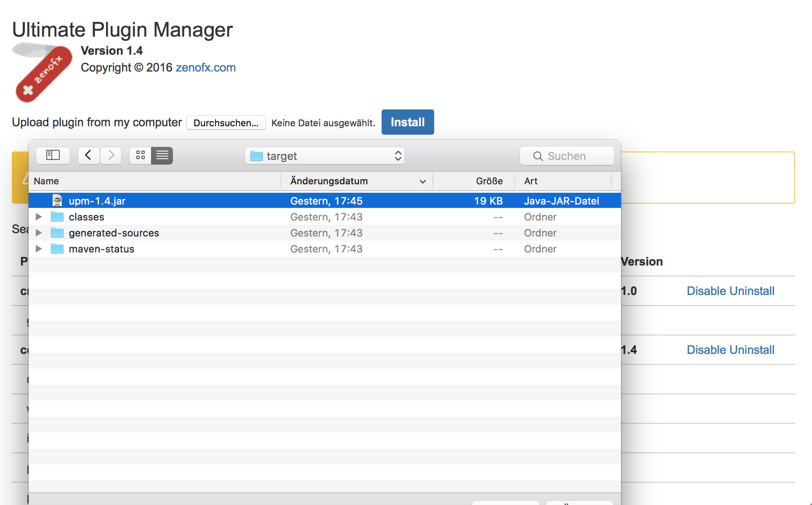
Task: Switch to list view mode
Action: 162,156
